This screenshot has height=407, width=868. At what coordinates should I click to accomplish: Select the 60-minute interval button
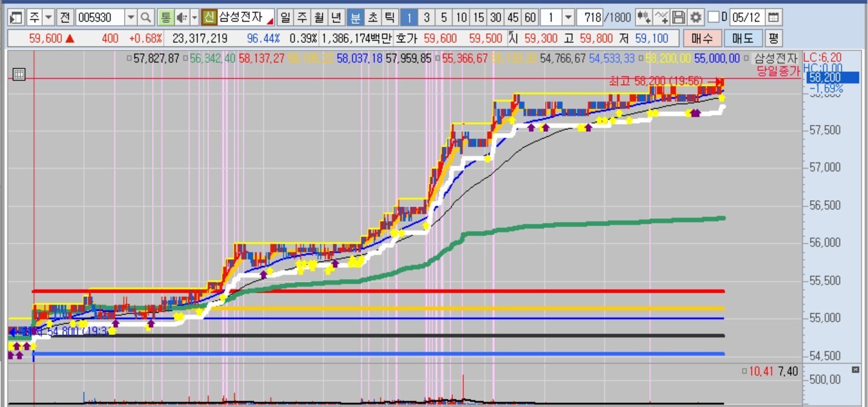[530, 17]
